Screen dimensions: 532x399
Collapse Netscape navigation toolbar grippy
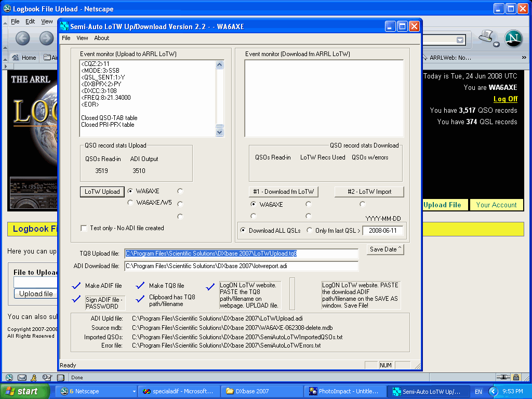[x=5, y=39]
